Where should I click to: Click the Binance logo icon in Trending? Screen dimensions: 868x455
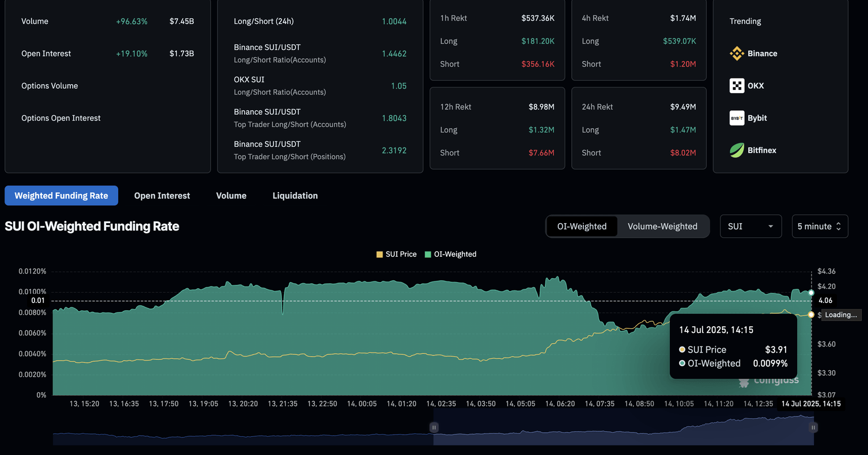737,54
